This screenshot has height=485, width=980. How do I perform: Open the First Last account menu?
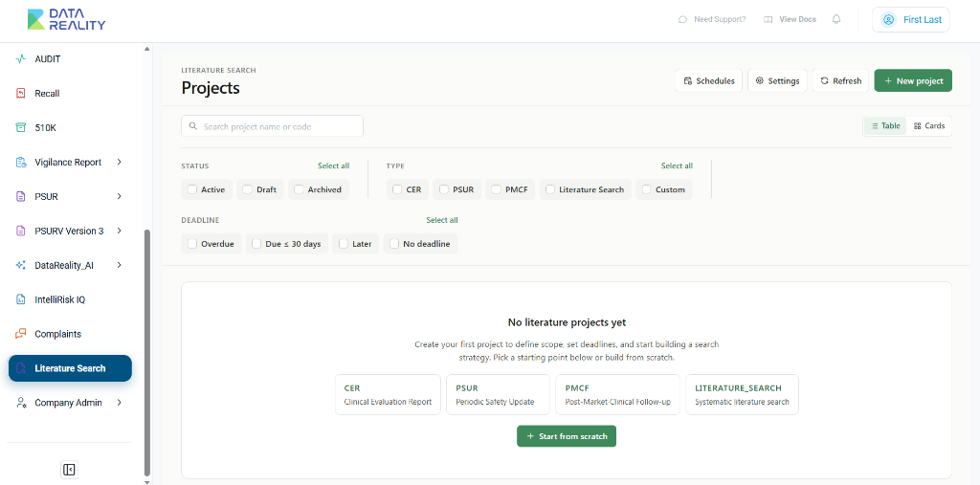coord(911,19)
